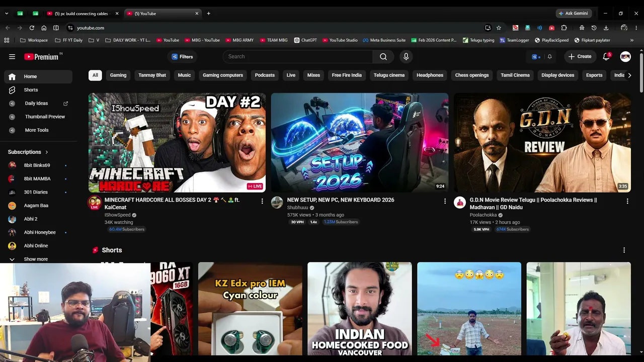Open Poolachokka channel avatar
The height and width of the screenshot is (362, 644).
[x=460, y=203]
